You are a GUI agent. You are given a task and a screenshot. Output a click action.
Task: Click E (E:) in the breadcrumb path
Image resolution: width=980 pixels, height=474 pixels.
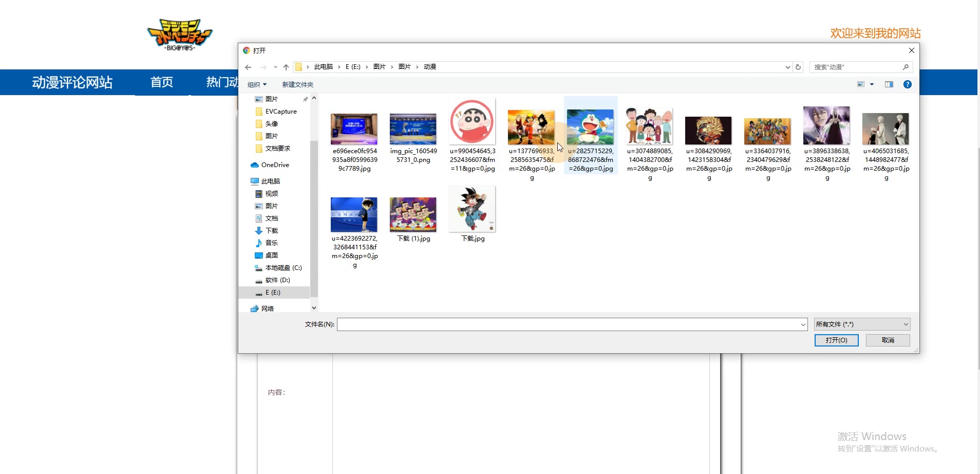tap(353, 67)
